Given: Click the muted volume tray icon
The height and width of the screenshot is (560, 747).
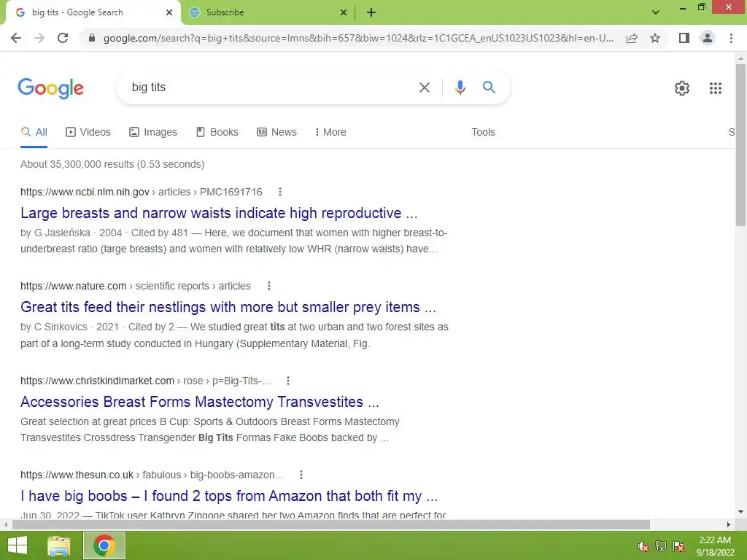Looking at the screenshot, I should click(x=643, y=547).
